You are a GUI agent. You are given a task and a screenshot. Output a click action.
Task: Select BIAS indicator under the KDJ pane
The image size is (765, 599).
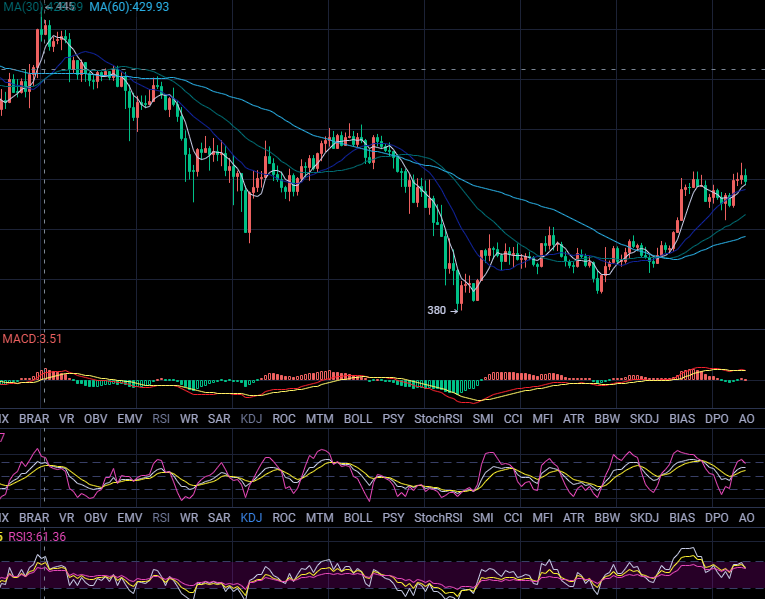pos(682,518)
